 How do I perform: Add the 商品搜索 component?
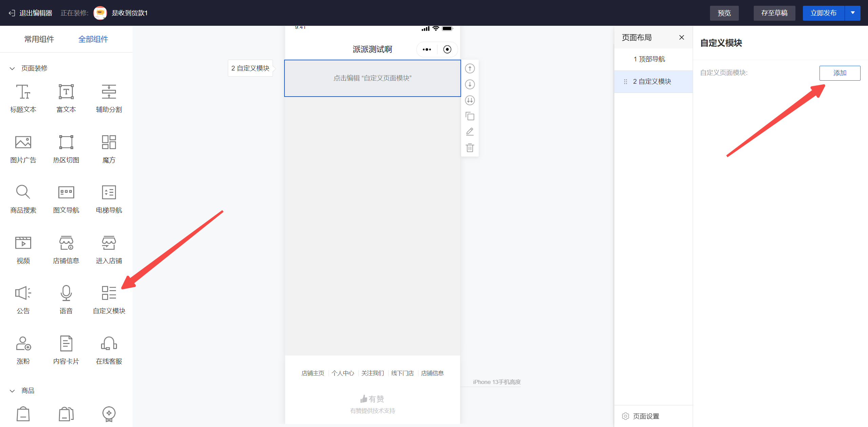coord(23,199)
